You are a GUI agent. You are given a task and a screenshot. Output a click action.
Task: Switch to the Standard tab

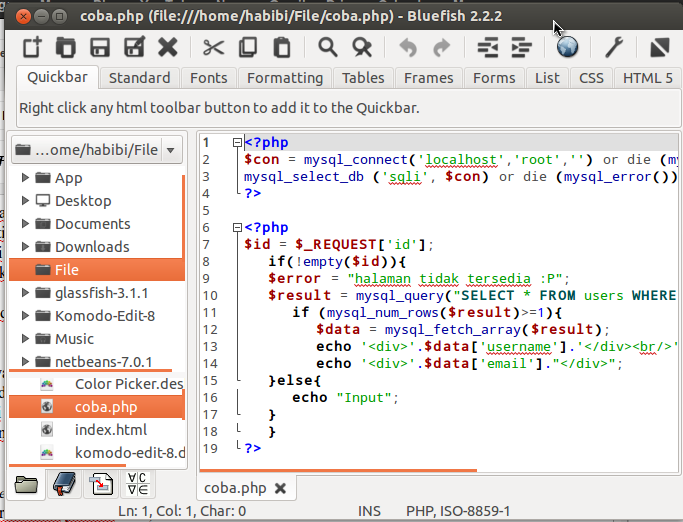(139, 78)
